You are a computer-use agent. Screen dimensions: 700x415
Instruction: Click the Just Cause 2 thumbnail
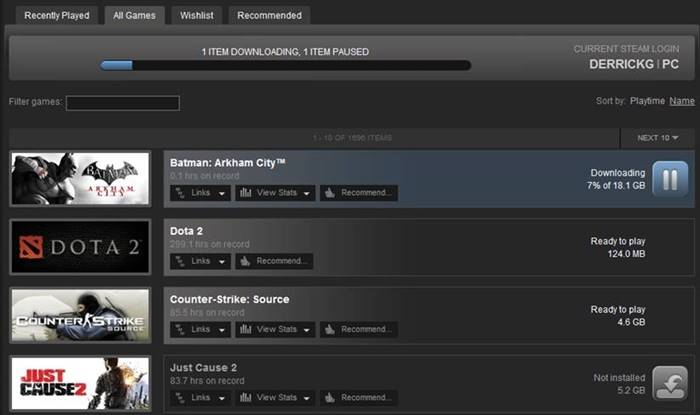pyautogui.click(x=80, y=383)
